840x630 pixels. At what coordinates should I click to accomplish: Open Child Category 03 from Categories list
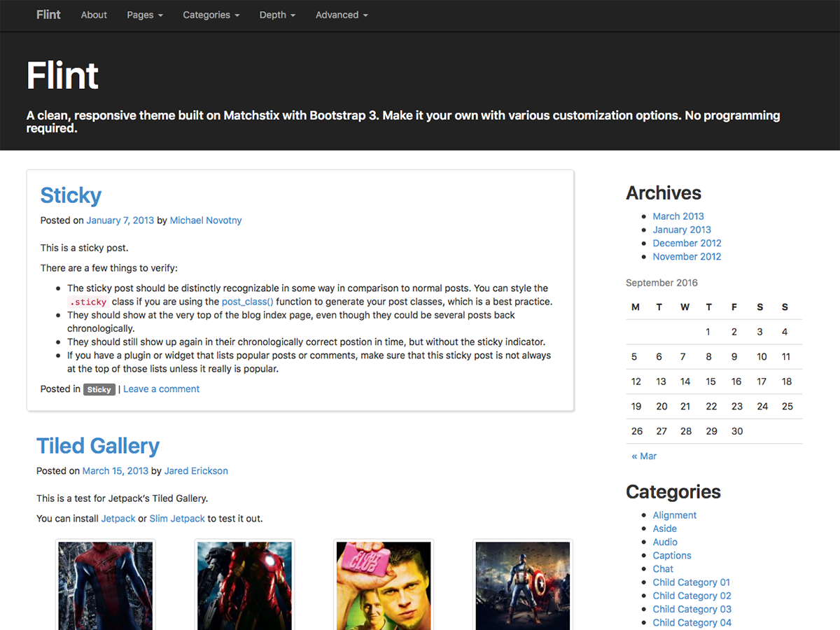(692, 609)
